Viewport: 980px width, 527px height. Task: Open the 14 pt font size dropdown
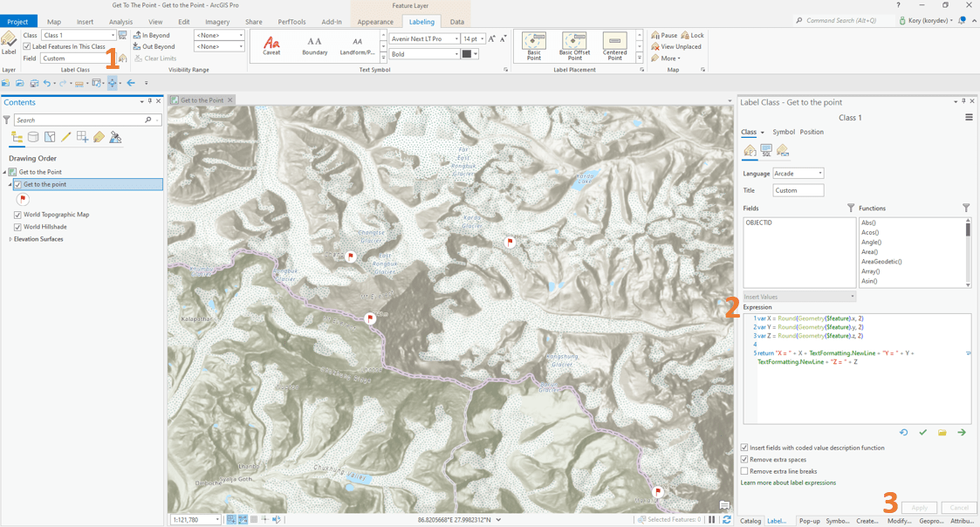coord(474,38)
